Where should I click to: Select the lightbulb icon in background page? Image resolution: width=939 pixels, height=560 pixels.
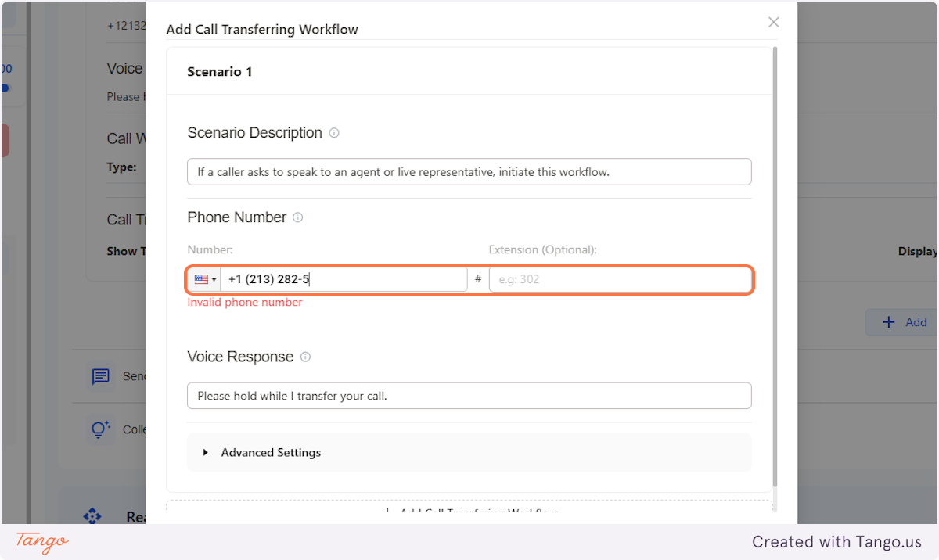[101, 429]
